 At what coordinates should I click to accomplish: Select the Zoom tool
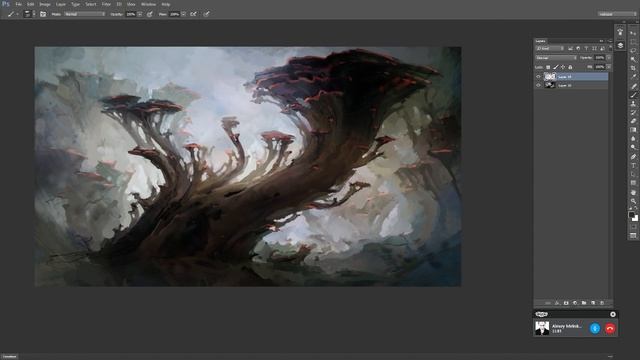[633, 202]
